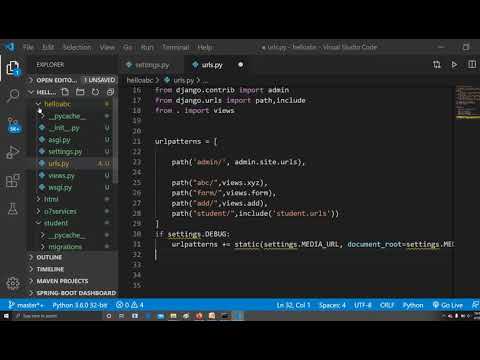Click helloabc in the breadcrumb

[140, 80]
